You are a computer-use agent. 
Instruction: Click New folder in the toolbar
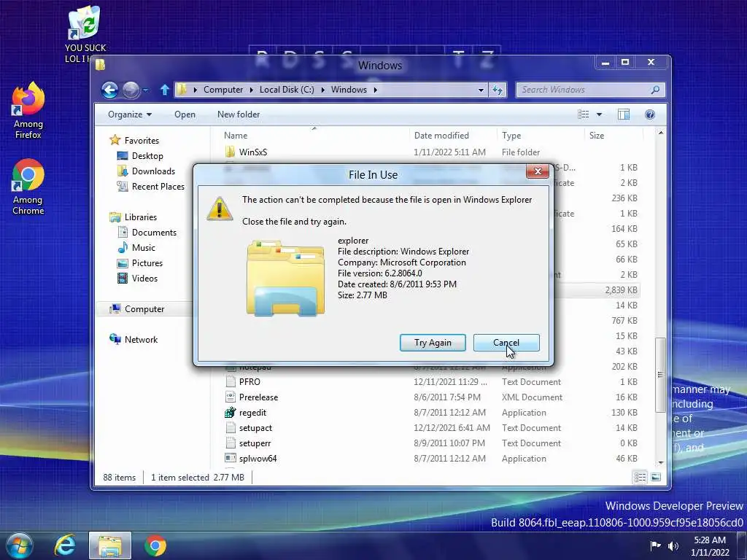pos(239,114)
